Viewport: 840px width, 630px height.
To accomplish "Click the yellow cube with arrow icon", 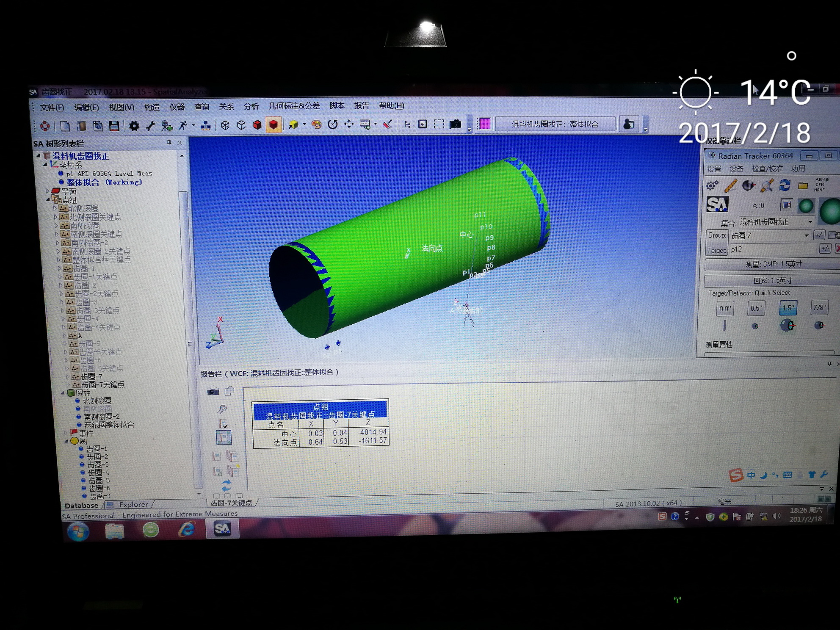I will point(293,124).
